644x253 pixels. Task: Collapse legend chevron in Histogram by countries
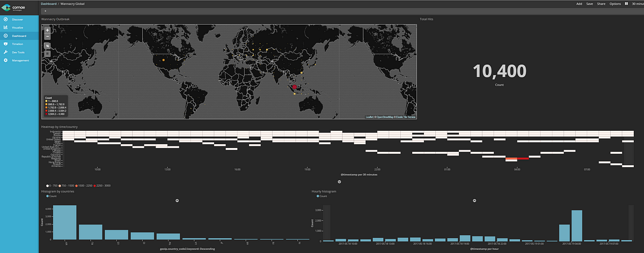tap(177, 200)
